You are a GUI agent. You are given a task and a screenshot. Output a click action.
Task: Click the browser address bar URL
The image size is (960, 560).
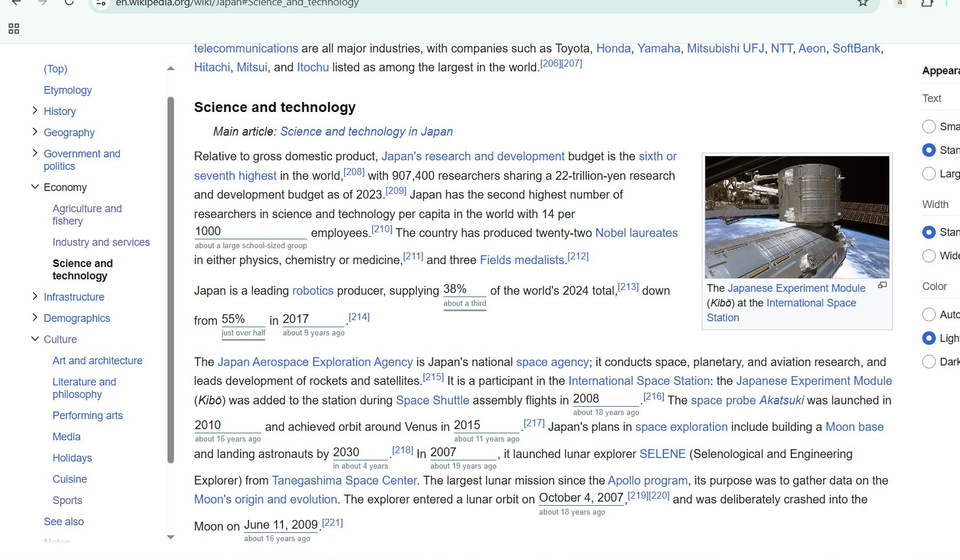coord(237,3)
